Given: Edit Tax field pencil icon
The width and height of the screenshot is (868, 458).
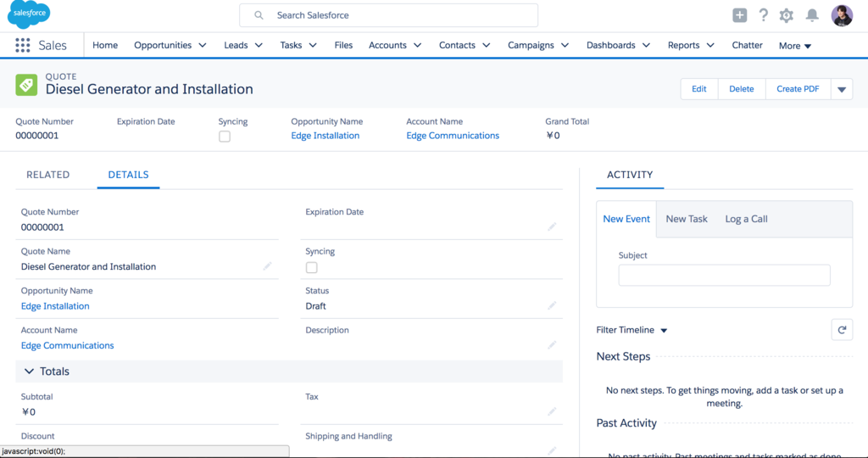Looking at the screenshot, I should tap(552, 411).
